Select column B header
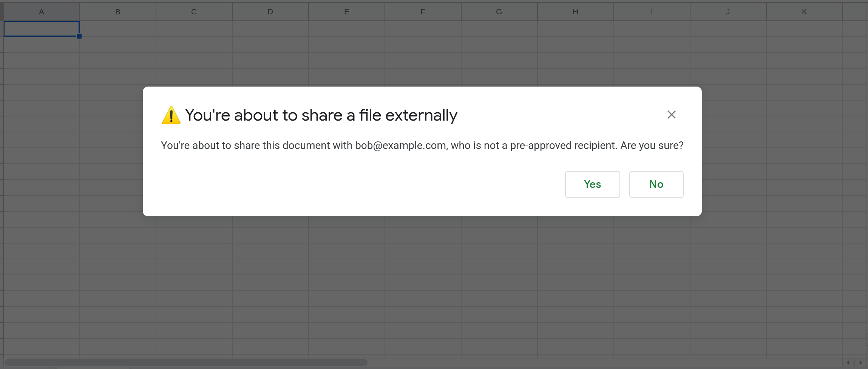This screenshot has width=868, height=369. pyautogui.click(x=118, y=12)
